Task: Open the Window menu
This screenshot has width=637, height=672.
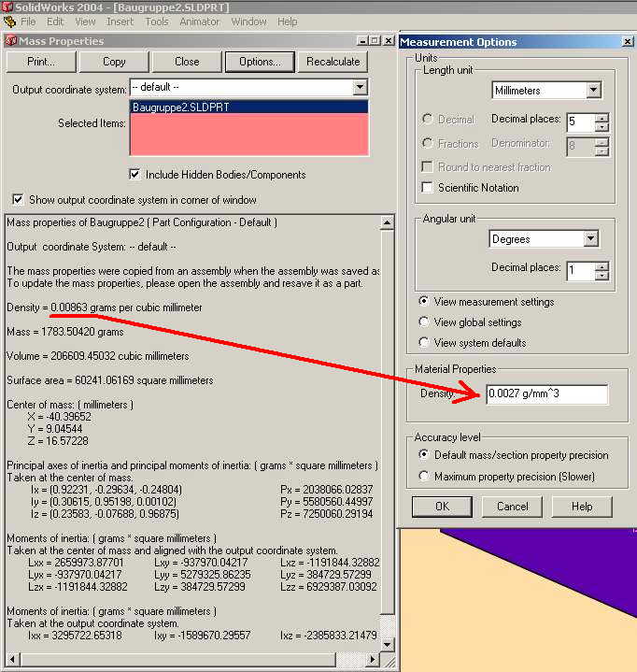Action: click(x=248, y=21)
